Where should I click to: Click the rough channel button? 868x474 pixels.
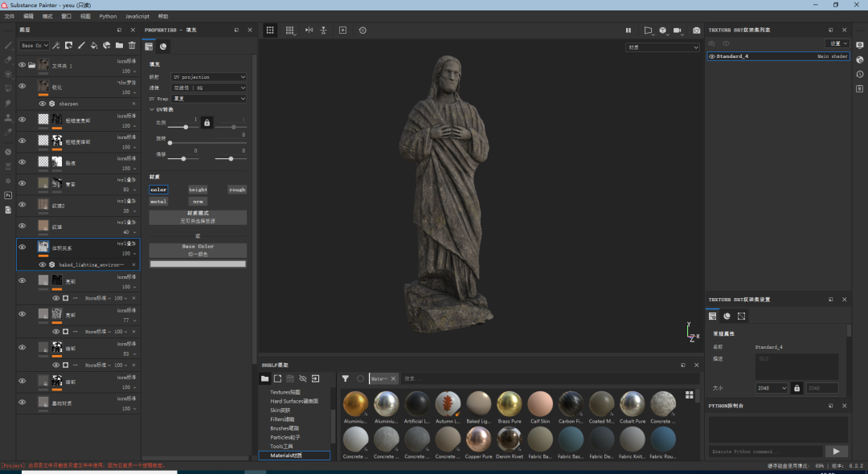point(237,190)
